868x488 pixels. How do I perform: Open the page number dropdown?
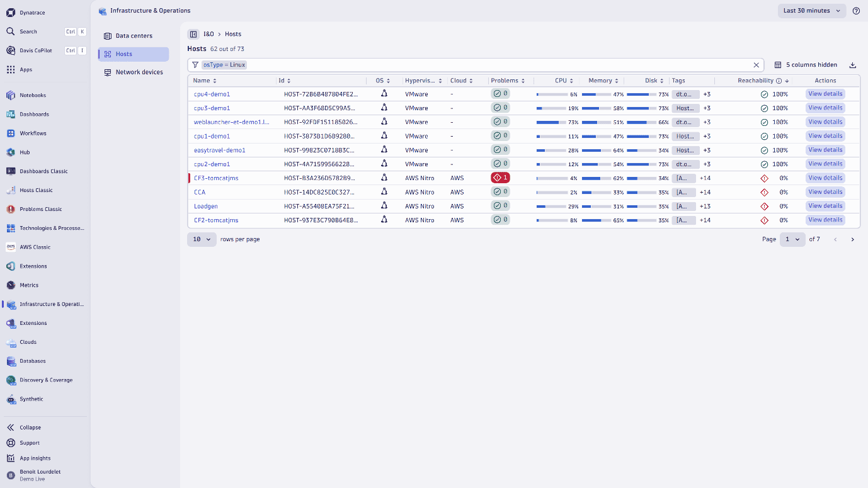(792, 239)
